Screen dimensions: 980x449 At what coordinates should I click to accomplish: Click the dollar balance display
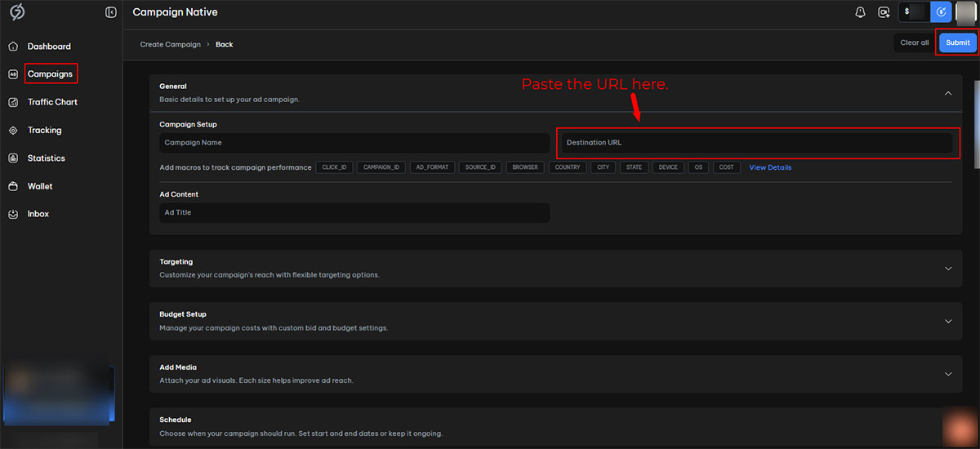915,12
